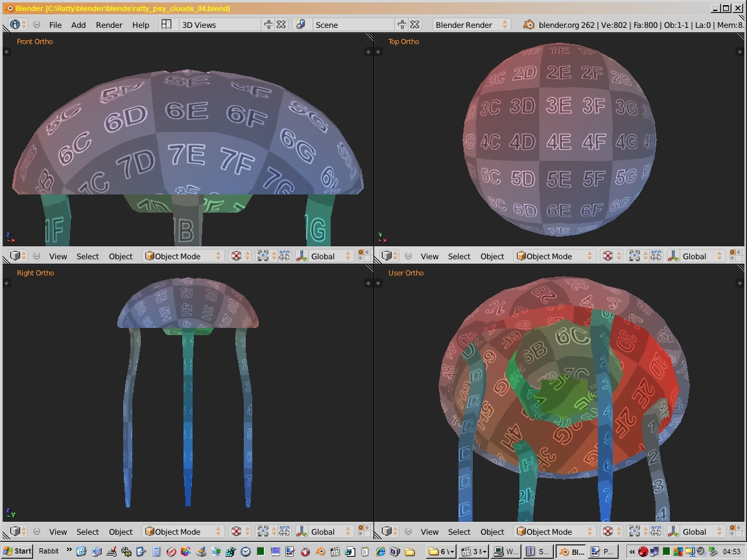Delete the current scene with X icon
Image resolution: width=747 pixels, height=560 pixels.
pyautogui.click(x=415, y=25)
